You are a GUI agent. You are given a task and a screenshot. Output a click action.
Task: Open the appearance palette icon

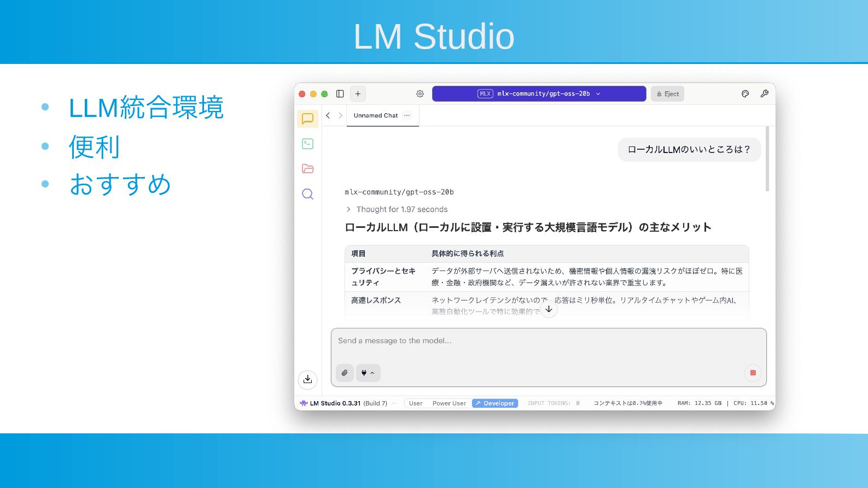[745, 94]
